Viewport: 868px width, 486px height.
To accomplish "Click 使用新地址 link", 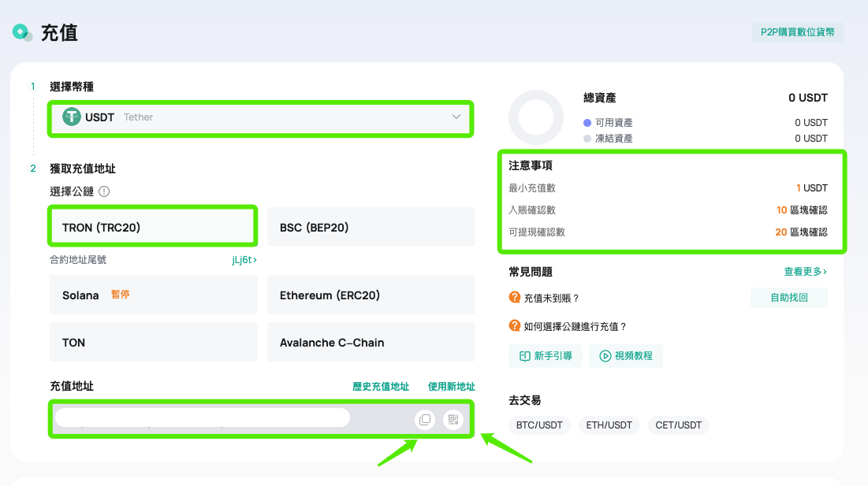I will (451, 387).
